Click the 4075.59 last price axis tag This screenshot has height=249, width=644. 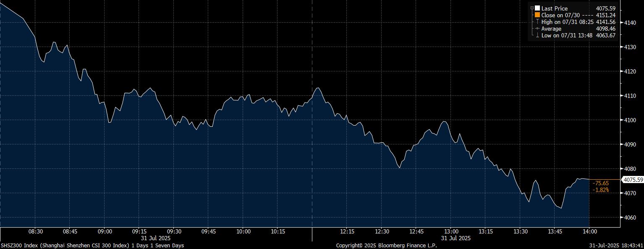coord(633,180)
